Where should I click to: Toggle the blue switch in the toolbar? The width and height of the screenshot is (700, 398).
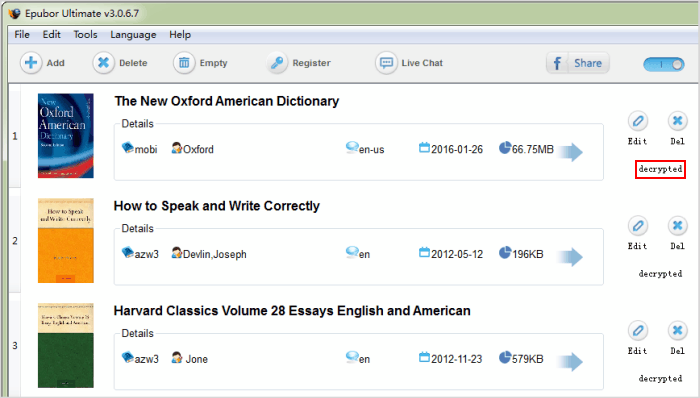pos(664,64)
